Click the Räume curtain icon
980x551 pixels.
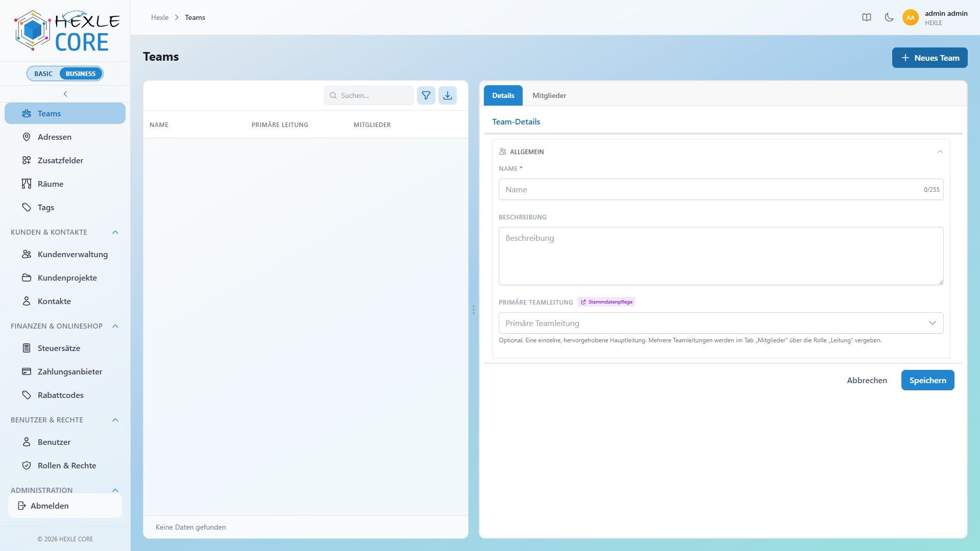(x=27, y=184)
